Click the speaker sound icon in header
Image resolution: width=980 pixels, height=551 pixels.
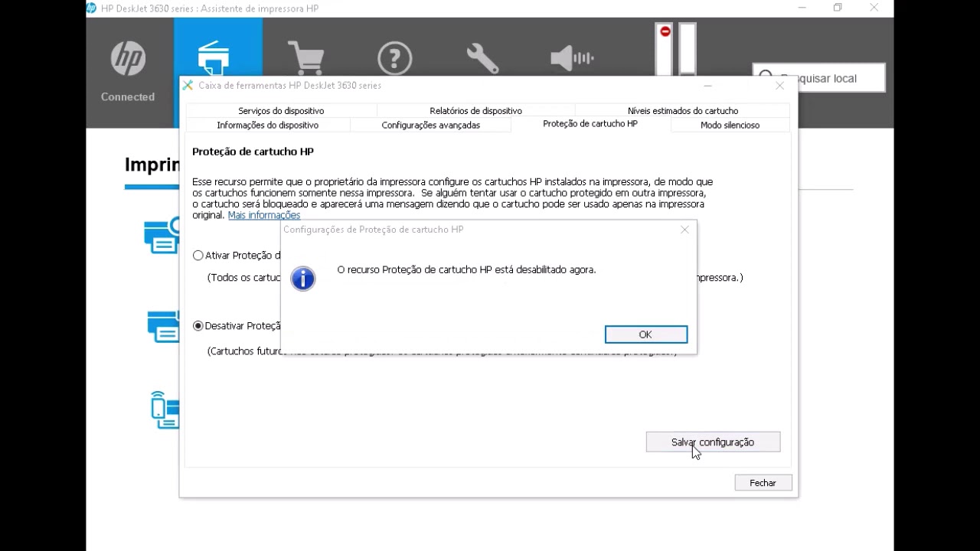point(572,59)
